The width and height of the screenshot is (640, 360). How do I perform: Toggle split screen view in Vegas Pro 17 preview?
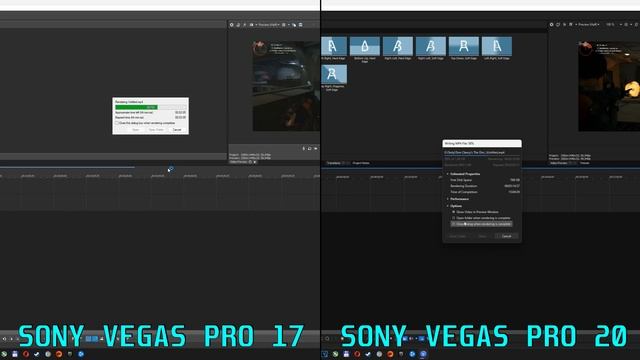pyautogui.click(x=251, y=25)
